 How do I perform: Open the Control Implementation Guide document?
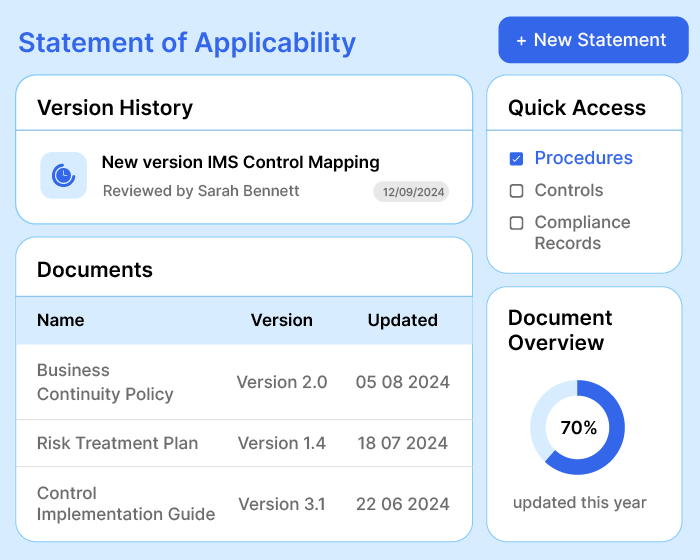[125, 504]
